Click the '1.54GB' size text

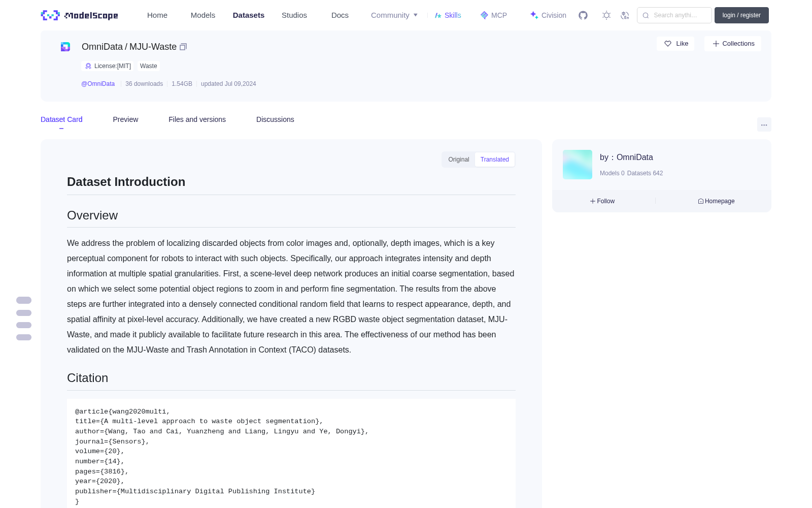point(182,84)
